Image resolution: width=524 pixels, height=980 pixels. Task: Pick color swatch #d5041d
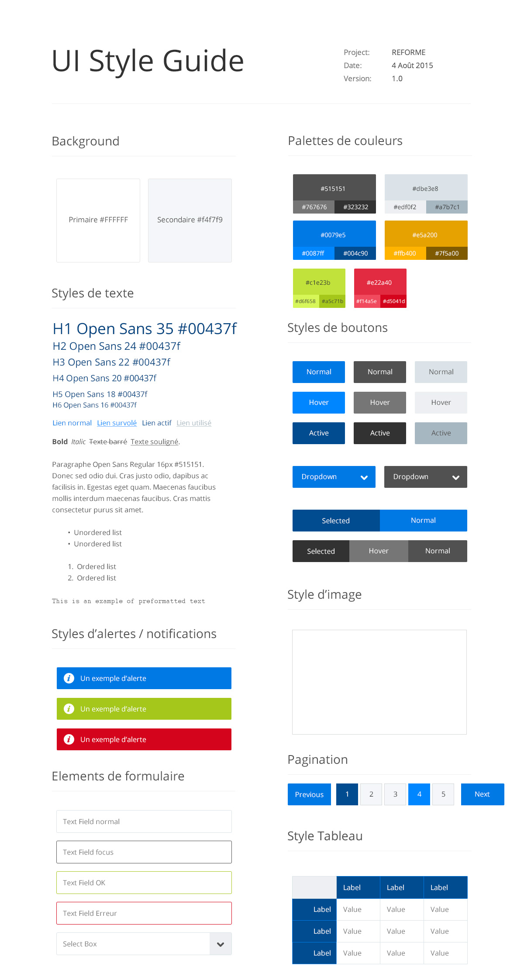click(x=393, y=301)
